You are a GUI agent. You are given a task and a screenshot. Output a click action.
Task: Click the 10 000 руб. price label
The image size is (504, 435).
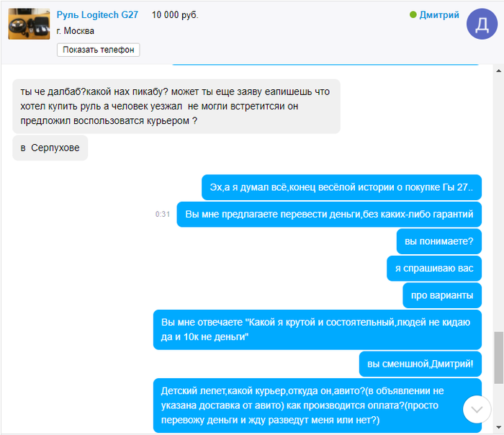(175, 15)
